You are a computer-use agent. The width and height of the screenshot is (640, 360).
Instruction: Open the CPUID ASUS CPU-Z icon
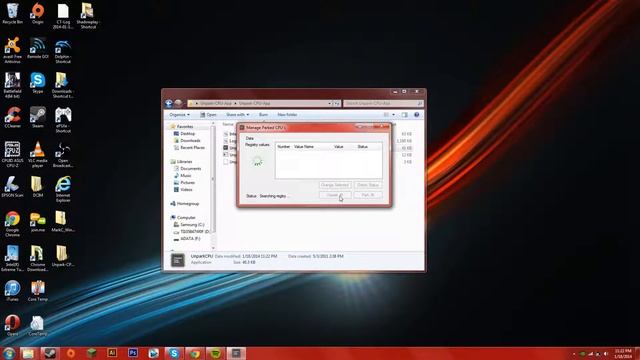tap(13, 155)
